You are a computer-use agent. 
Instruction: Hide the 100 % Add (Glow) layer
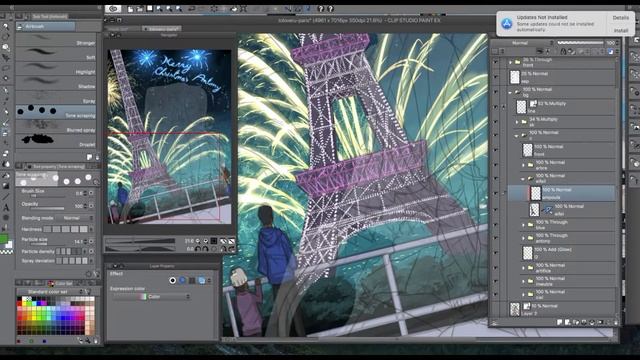(x=496, y=253)
